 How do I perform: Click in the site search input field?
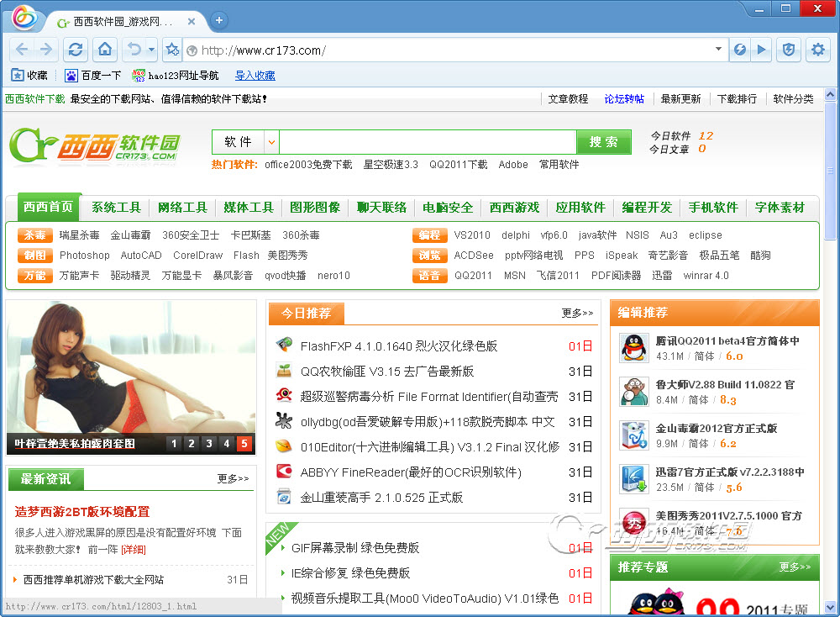(x=428, y=142)
